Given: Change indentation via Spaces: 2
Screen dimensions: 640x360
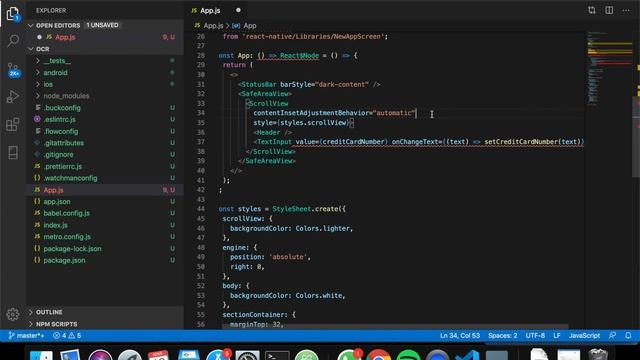Looking at the screenshot, I should tap(502, 336).
